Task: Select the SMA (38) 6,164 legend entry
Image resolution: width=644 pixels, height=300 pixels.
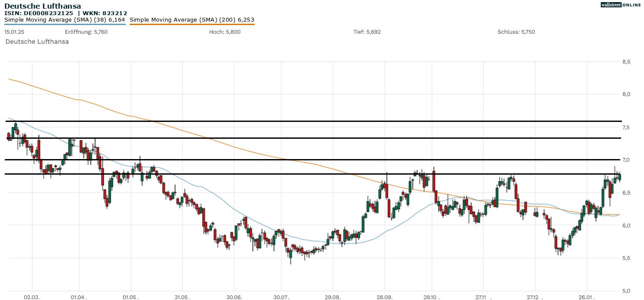Action: [x=65, y=19]
